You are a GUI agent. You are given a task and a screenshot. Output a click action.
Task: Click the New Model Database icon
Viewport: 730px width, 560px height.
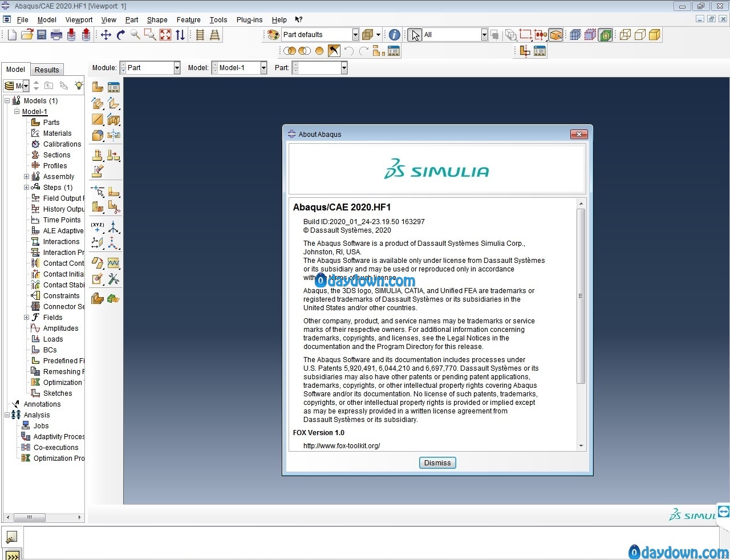point(12,35)
